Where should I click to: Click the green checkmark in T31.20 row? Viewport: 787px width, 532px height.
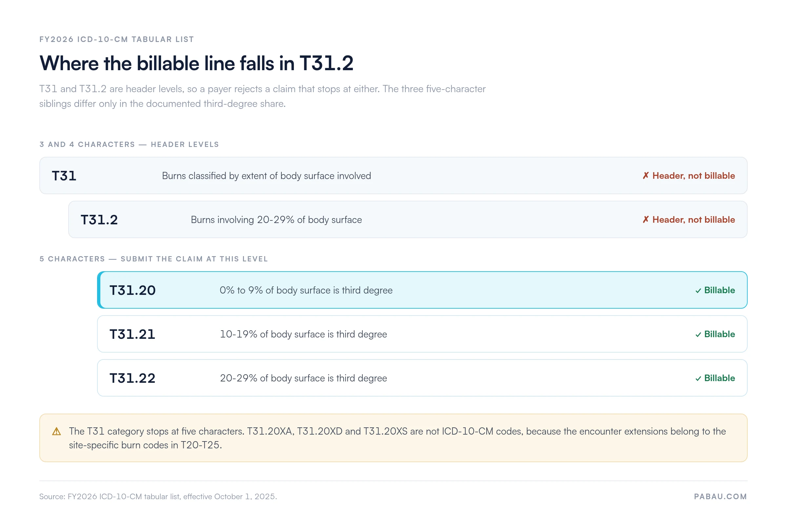point(698,291)
